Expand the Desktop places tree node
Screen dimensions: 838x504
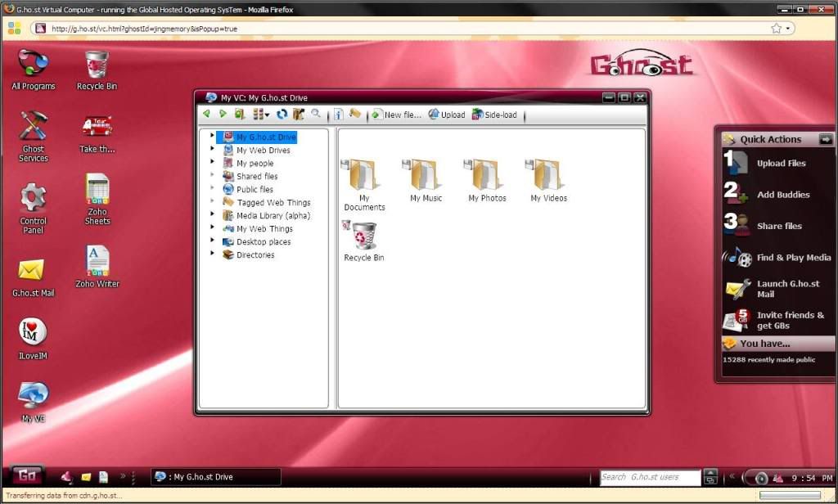[x=213, y=241]
